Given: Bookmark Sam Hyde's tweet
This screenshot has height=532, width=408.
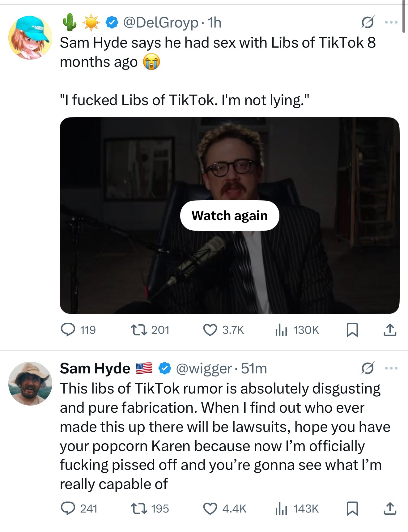Looking at the screenshot, I should click(352, 508).
